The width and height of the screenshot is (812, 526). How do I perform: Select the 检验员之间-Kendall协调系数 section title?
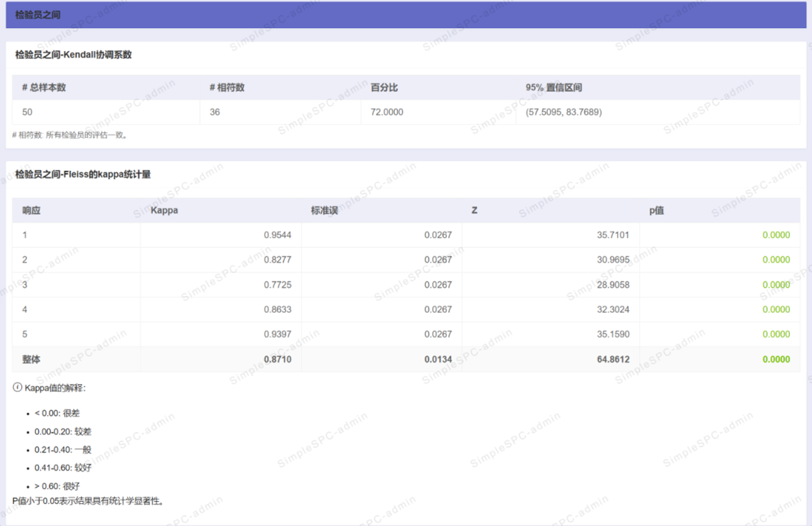74,55
